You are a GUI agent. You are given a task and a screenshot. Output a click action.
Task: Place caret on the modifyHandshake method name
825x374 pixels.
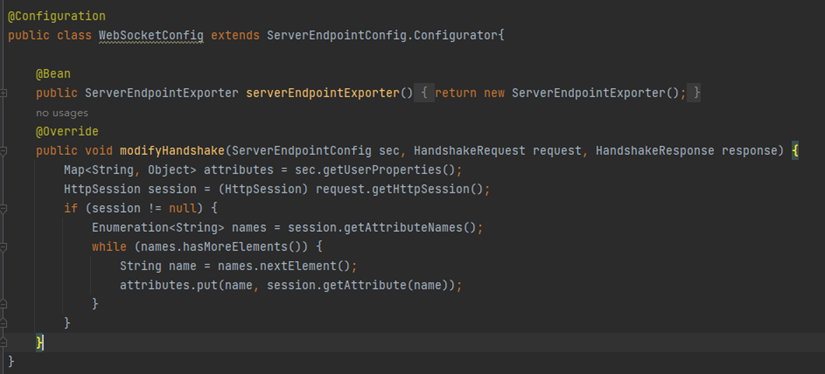coord(173,150)
